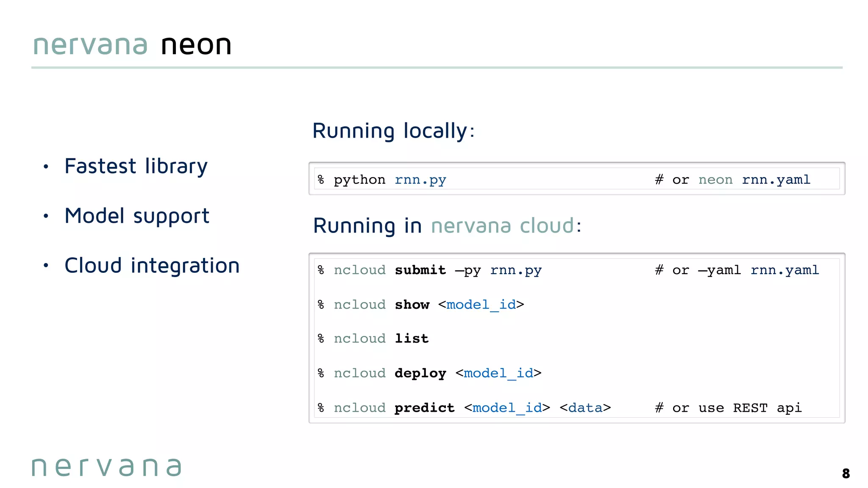
Task: Click '<model_id>' in the show line
Action: click(481, 305)
